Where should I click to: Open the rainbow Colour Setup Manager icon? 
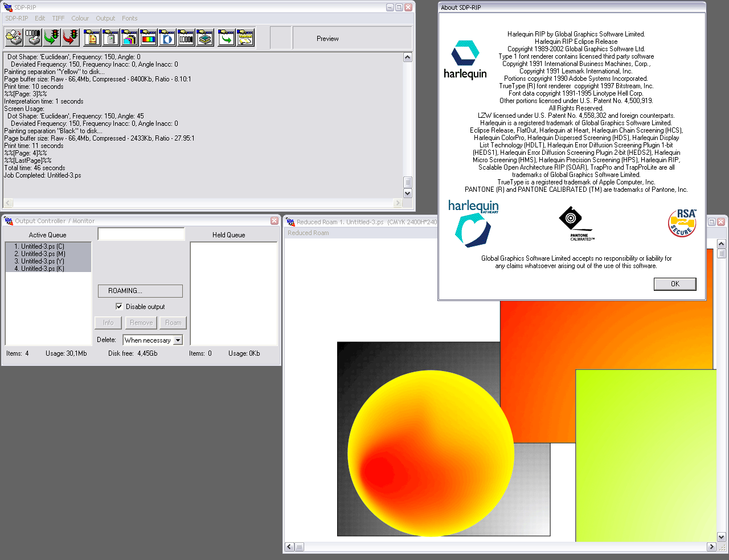149,38
